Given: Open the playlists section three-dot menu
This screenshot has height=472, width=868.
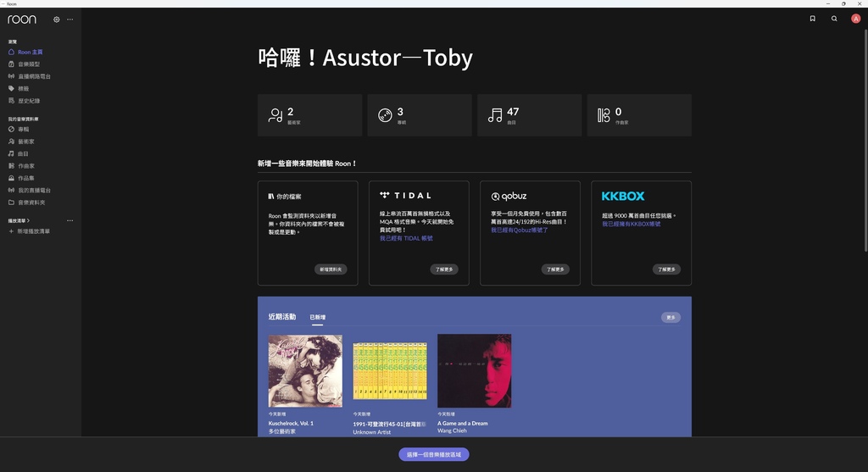Looking at the screenshot, I should pyautogui.click(x=70, y=221).
